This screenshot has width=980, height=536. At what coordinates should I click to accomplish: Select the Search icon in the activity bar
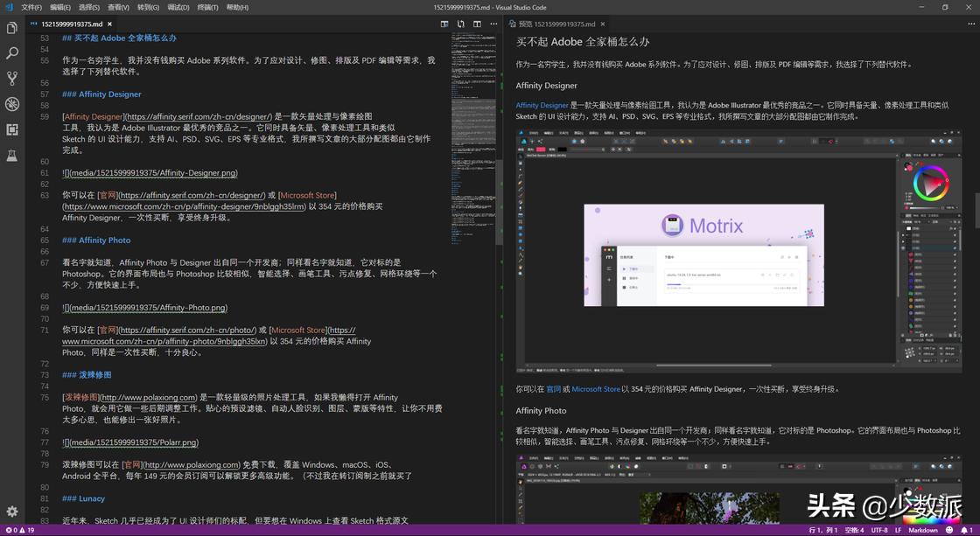[x=11, y=53]
